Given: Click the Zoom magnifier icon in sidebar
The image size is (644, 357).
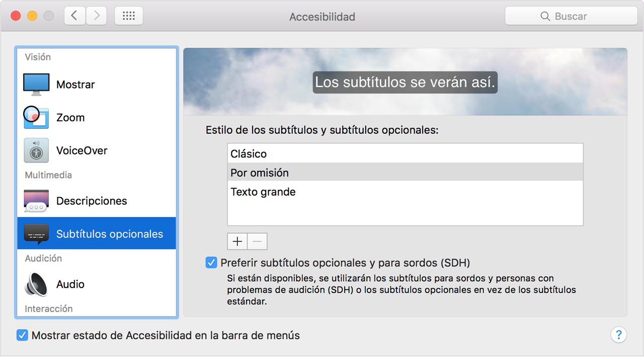Looking at the screenshot, I should [x=36, y=118].
